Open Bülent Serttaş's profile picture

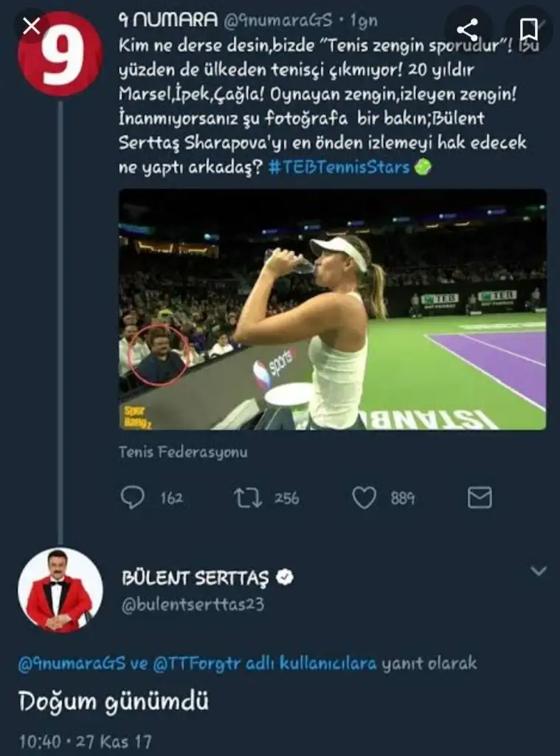(x=60, y=589)
